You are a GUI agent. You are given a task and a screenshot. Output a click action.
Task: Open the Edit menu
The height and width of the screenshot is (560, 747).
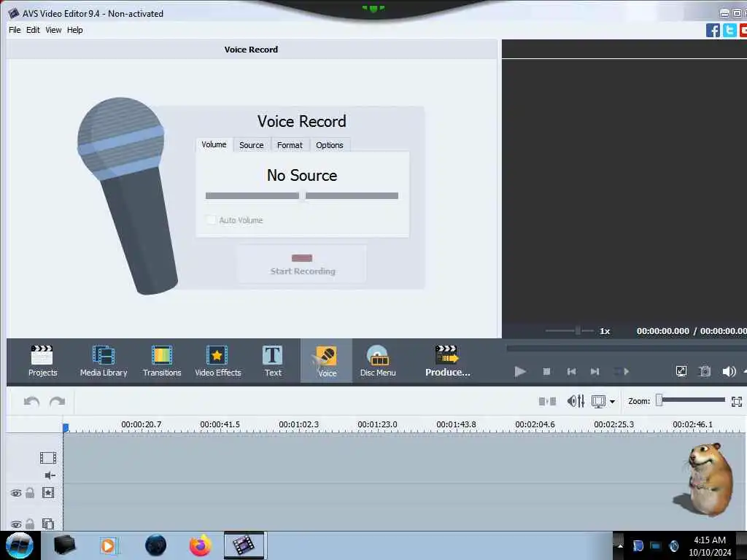pyautogui.click(x=33, y=29)
